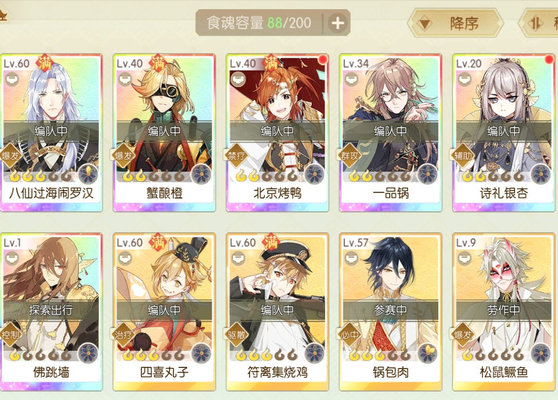Tap the heart emblem on 锅包肉 card
Viewport: 558px width, 400px height.
coord(427,353)
